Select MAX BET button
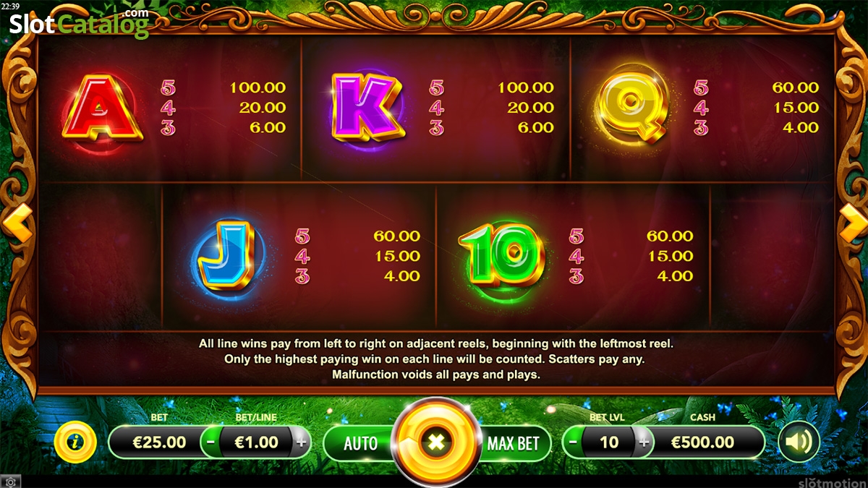This screenshot has width=868, height=488. click(514, 442)
